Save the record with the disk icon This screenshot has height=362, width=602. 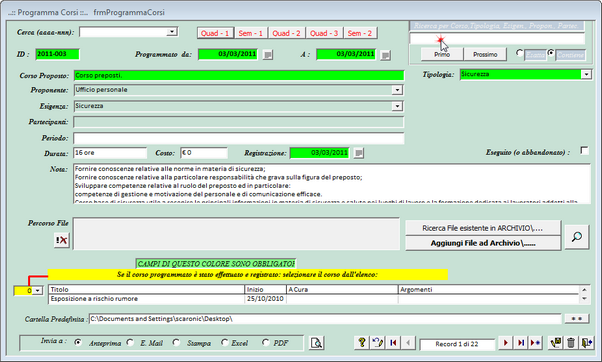556,342
